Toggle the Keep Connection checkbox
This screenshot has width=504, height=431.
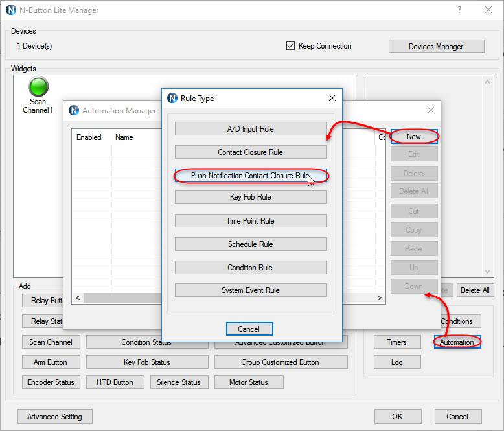(x=290, y=45)
